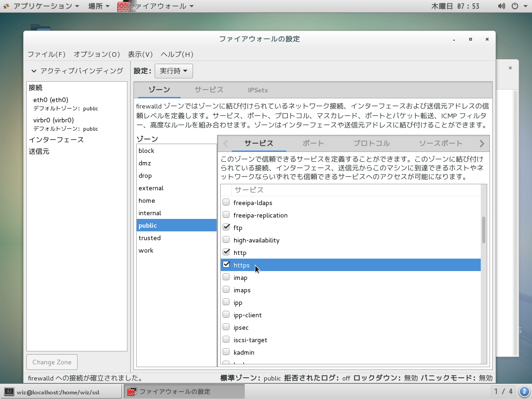This screenshot has width=532, height=399.
Task: Select the eth0 (eth0) connection
Action: pyautogui.click(x=77, y=104)
